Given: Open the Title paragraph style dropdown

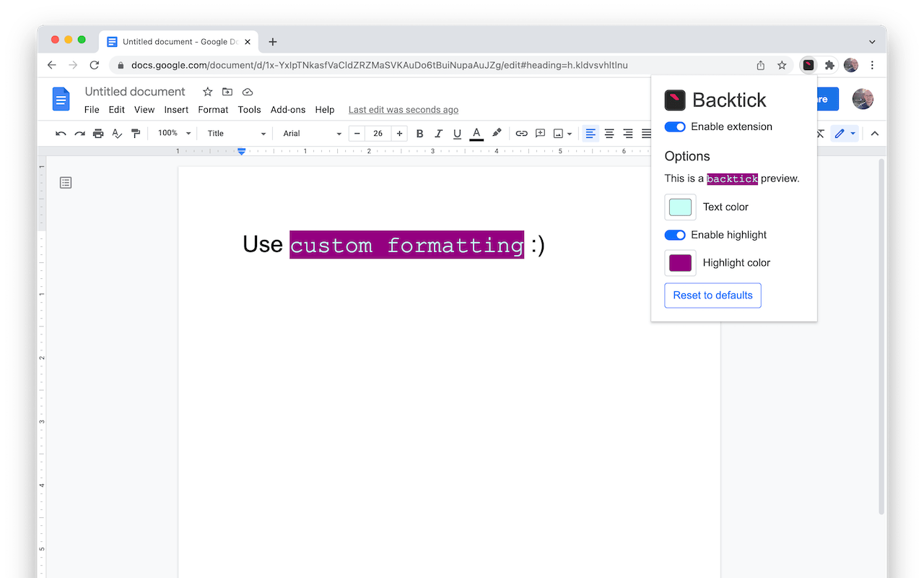Looking at the screenshot, I should [x=237, y=134].
